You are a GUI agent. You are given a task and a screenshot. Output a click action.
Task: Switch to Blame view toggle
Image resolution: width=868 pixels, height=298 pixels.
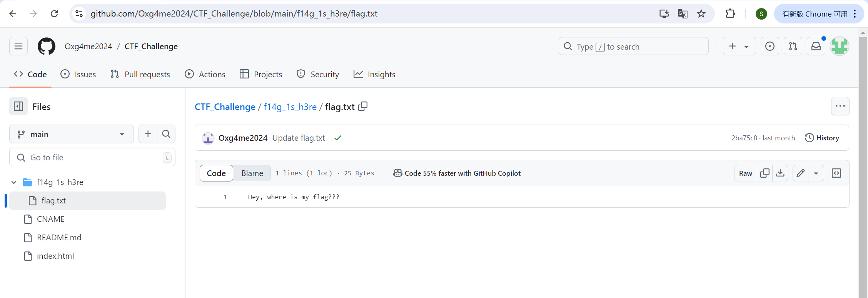coord(252,173)
